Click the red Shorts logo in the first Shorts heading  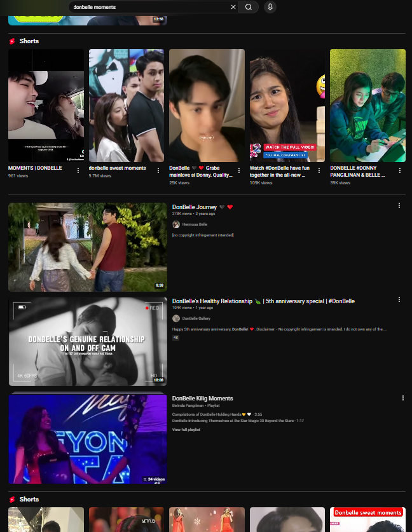tap(12, 41)
